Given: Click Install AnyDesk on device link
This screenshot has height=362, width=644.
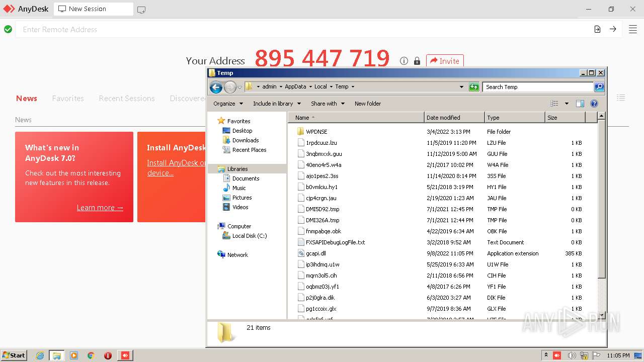Looking at the screenshot, I should (176, 168).
